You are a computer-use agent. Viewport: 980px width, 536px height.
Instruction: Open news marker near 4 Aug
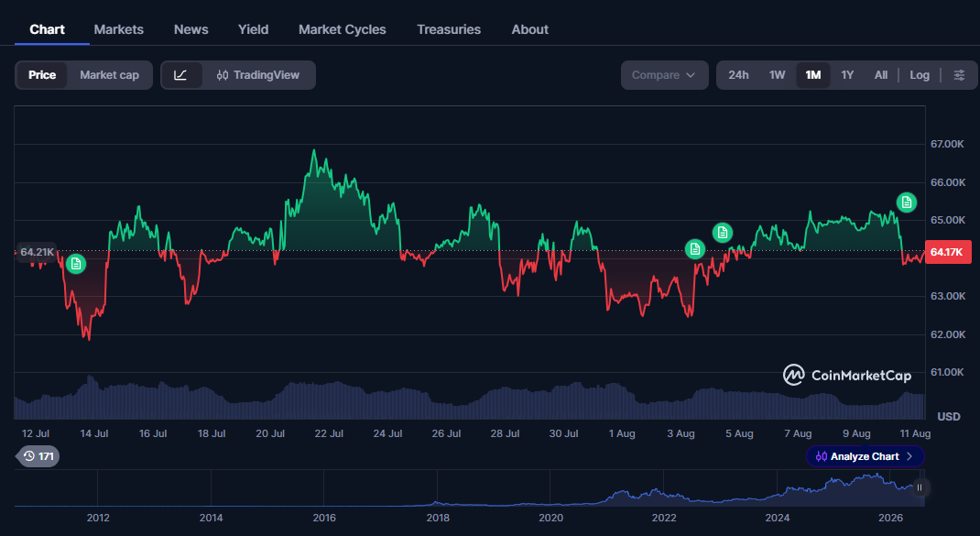click(x=723, y=233)
